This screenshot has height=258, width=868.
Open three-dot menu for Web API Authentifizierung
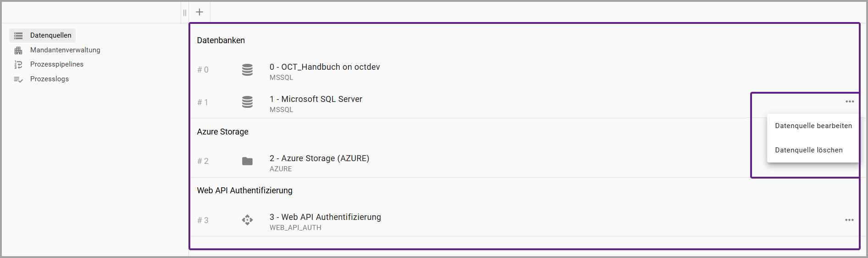[x=850, y=220]
